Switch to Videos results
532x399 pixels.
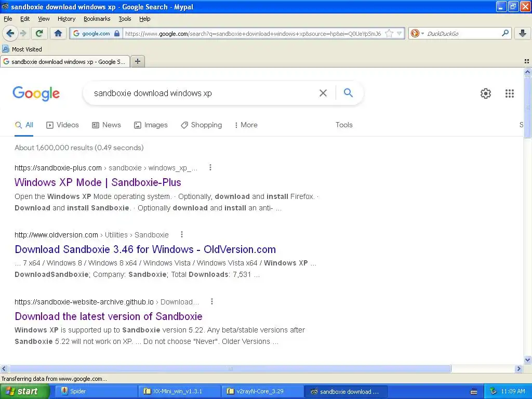tap(62, 125)
